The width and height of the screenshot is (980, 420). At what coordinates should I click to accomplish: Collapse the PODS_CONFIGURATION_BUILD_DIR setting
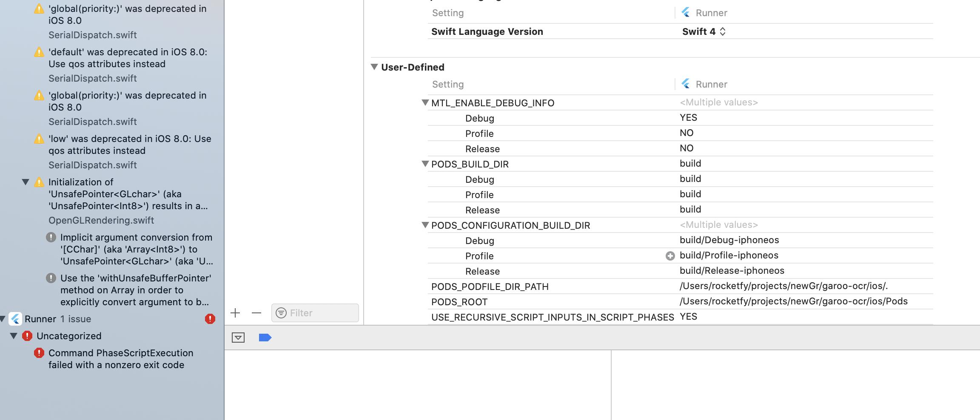(x=424, y=225)
